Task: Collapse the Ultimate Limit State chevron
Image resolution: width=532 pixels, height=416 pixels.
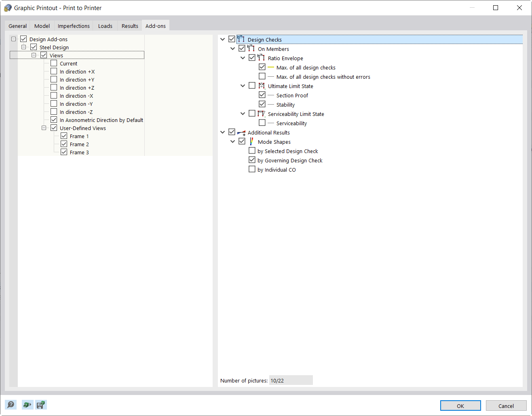Action: (x=243, y=86)
